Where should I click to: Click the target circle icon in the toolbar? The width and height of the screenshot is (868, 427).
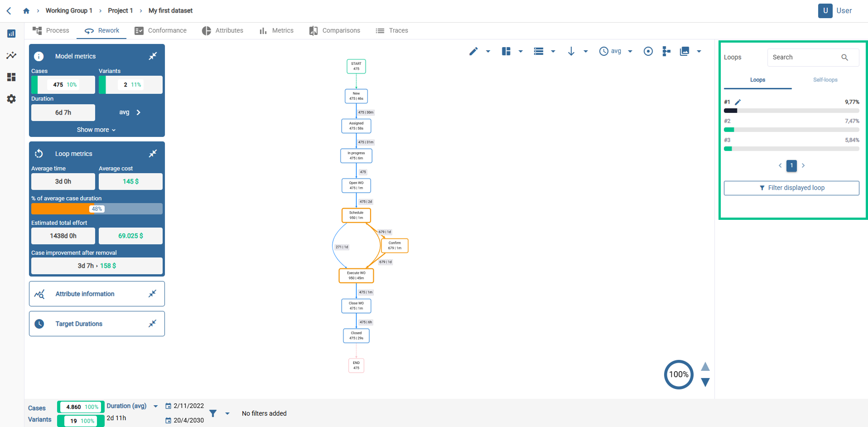[648, 51]
